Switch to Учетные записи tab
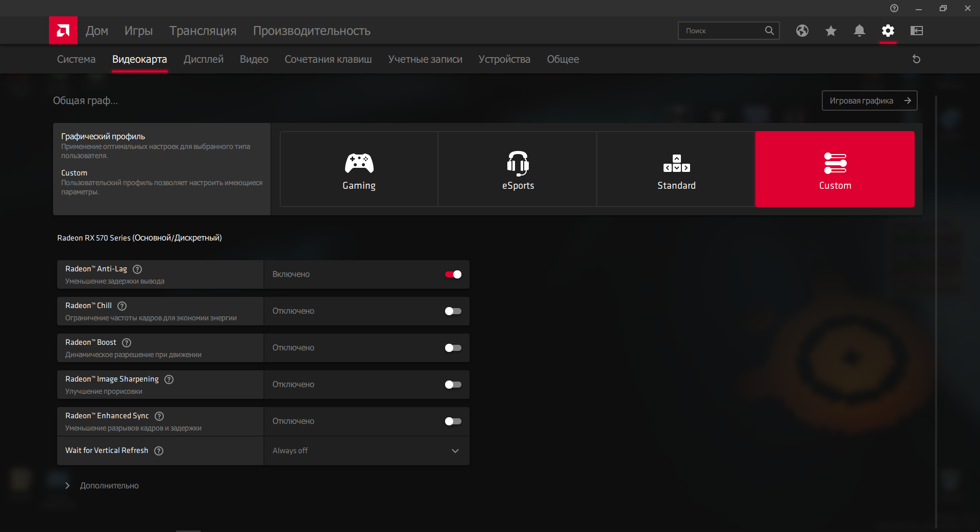Viewport: 980px width, 532px height. 425,59
